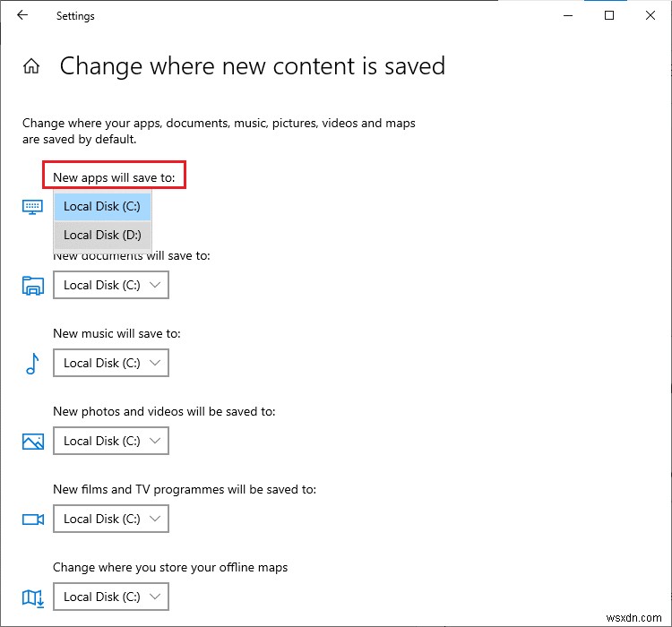Click the video camera films icon
This screenshot has height=627, width=672.
(x=32, y=520)
